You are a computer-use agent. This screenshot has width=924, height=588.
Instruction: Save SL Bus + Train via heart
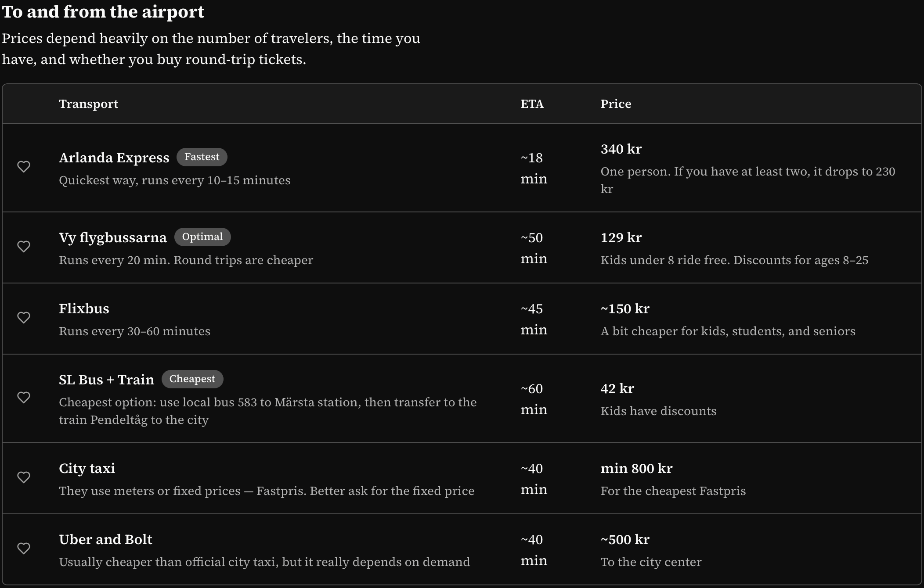pyautogui.click(x=24, y=398)
